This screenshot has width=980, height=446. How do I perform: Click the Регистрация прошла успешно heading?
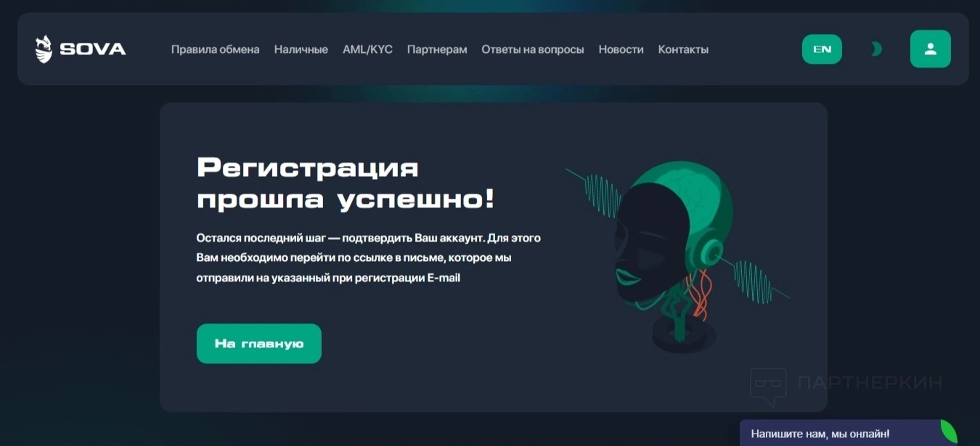[346, 183]
